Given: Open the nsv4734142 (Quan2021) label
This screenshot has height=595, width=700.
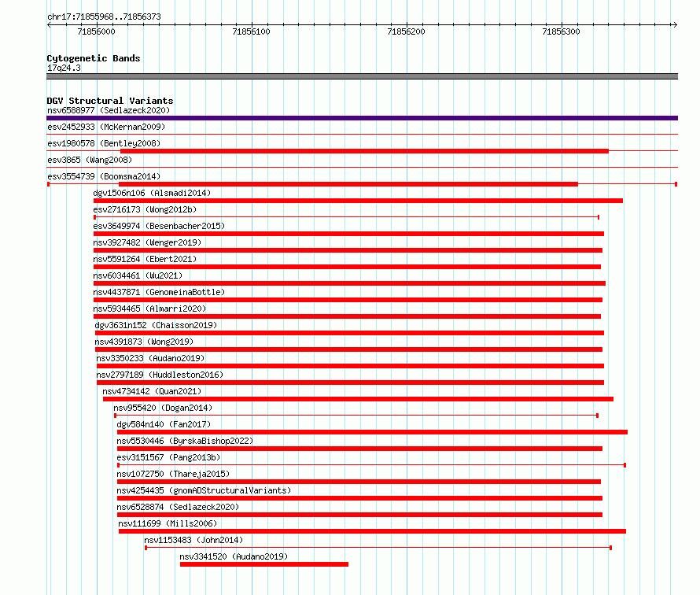Looking at the screenshot, I should [153, 391].
